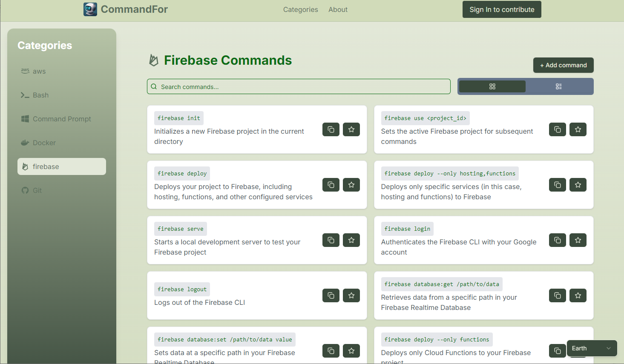
Task: Star the plain 'firebase deploy' command
Action: tap(351, 185)
